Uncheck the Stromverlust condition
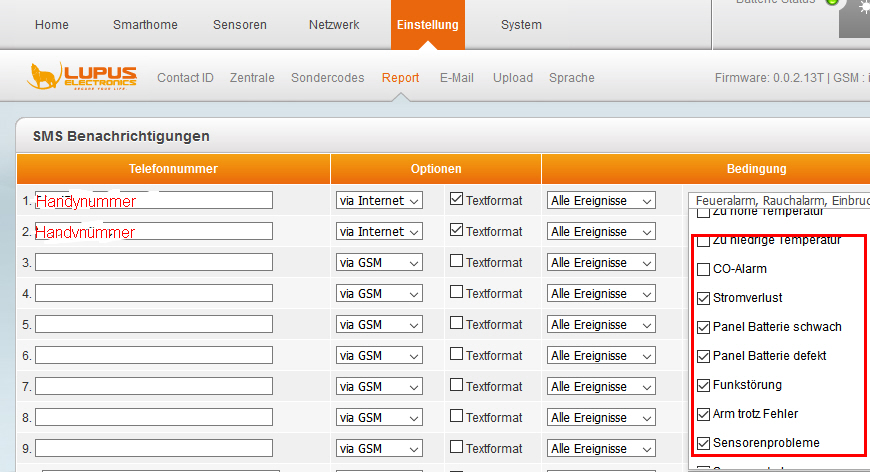 tap(704, 298)
